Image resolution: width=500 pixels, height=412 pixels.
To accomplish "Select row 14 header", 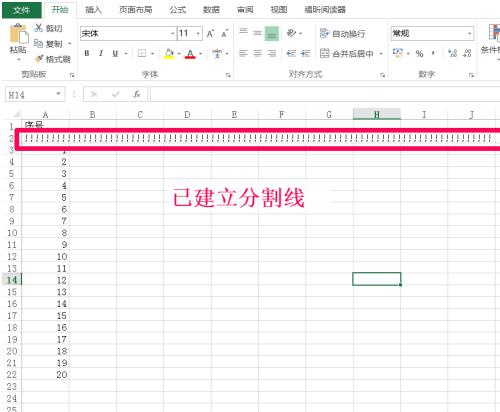I will [12, 279].
